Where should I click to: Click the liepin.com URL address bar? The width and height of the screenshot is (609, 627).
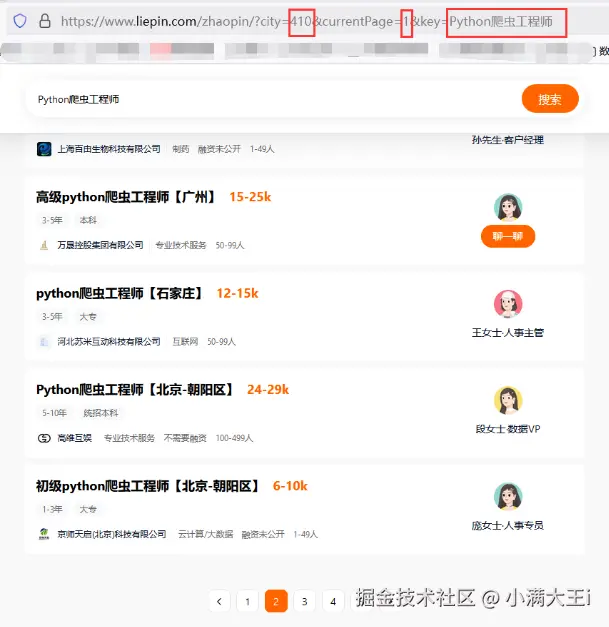tap(307, 21)
